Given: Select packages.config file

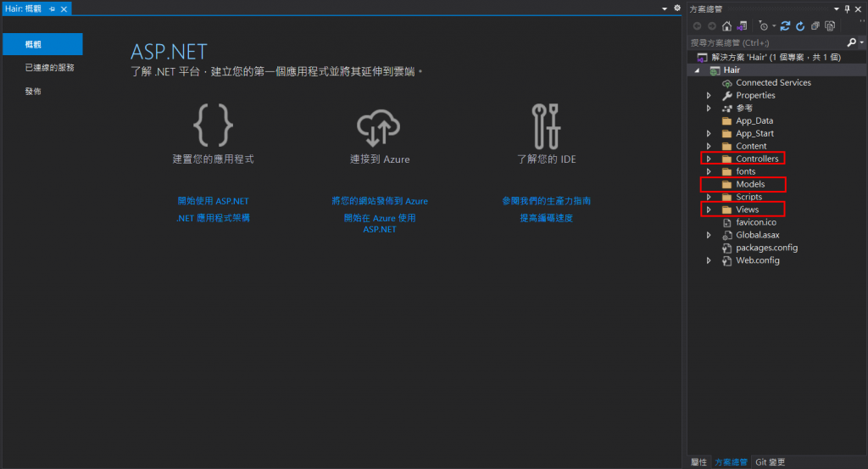Looking at the screenshot, I should click(x=766, y=248).
